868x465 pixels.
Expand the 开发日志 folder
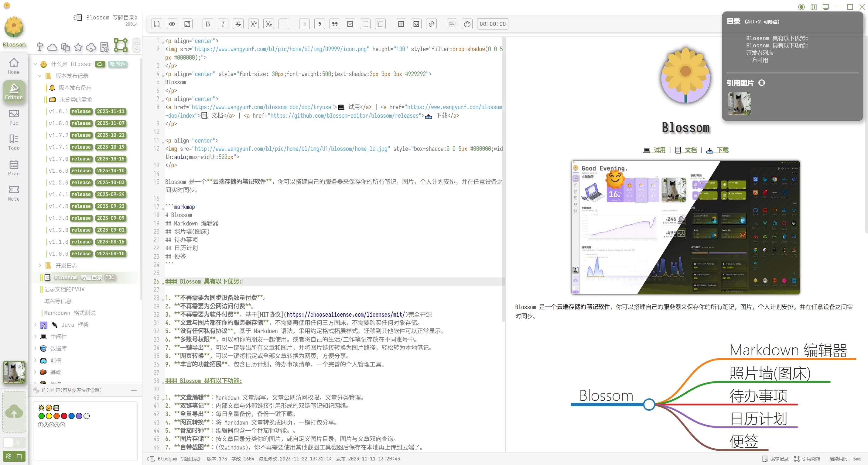click(40, 265)
